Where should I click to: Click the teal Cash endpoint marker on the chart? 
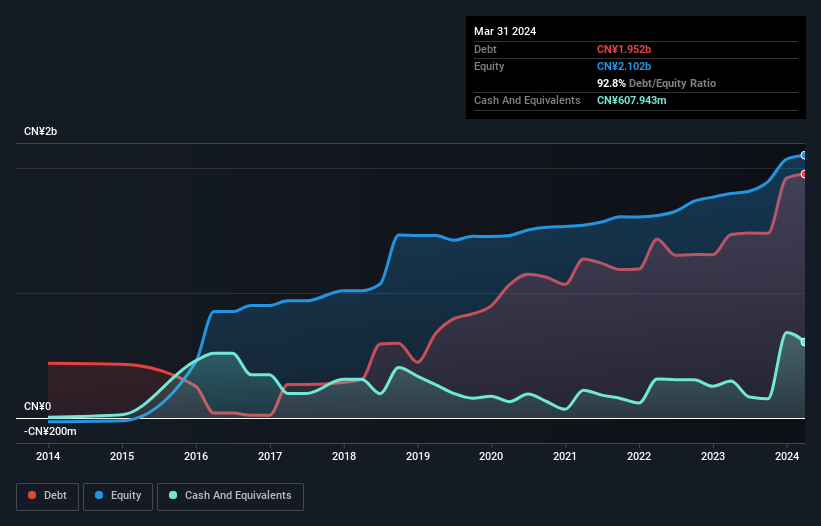click(804, 342)
